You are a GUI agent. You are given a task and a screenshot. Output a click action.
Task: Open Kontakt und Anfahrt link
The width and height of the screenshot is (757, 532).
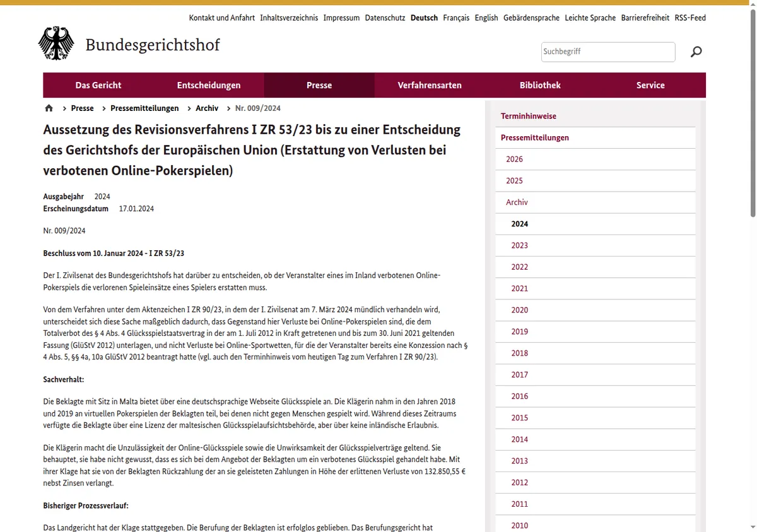[x=222, y=18]
